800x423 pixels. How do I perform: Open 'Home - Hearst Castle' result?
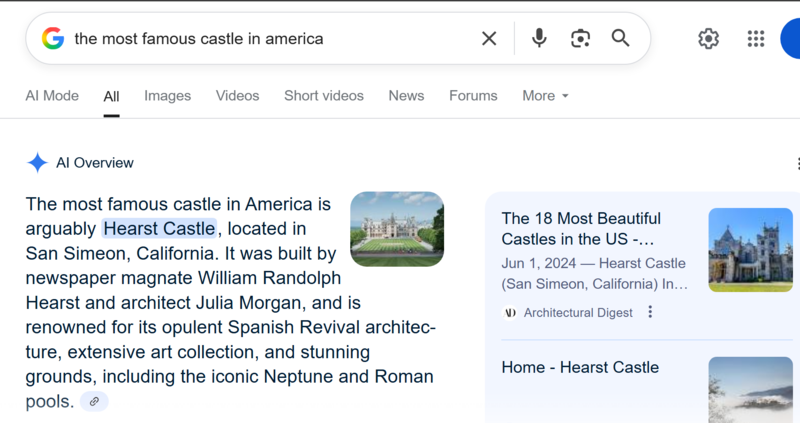580,367
